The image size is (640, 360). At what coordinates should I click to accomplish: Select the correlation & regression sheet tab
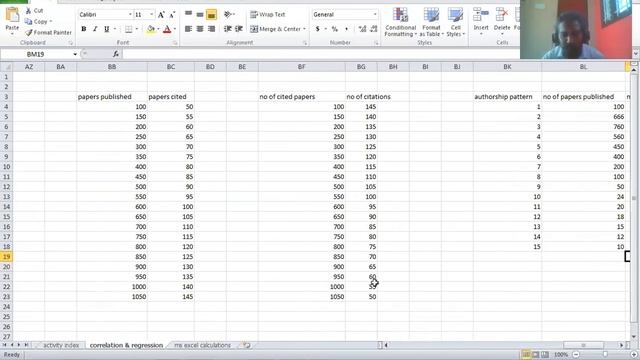pos(126,345)
